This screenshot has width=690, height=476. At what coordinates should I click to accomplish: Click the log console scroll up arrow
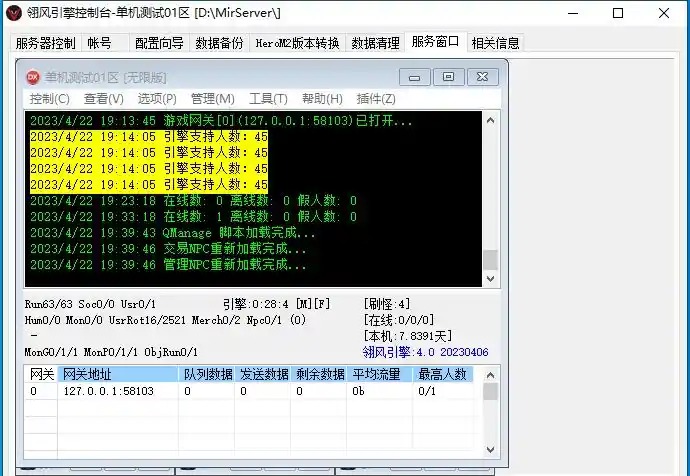tap(491, 120)
